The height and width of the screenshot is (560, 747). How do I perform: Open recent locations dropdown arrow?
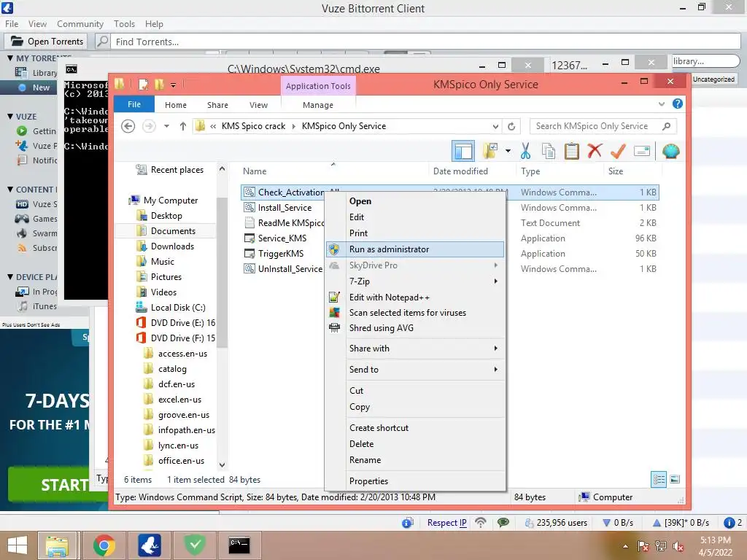(x=166, y=126)
